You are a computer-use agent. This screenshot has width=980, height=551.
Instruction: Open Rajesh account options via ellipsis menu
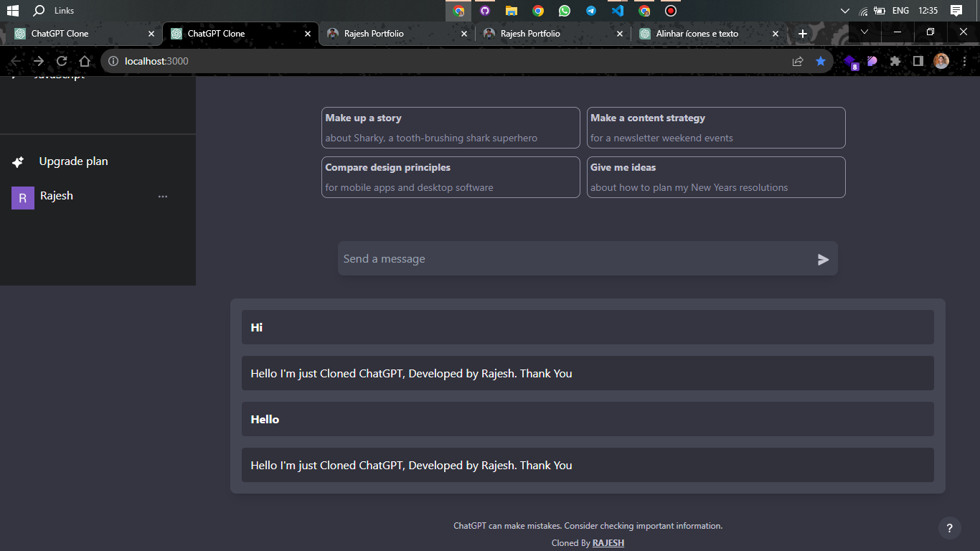[x=163, y=196]
